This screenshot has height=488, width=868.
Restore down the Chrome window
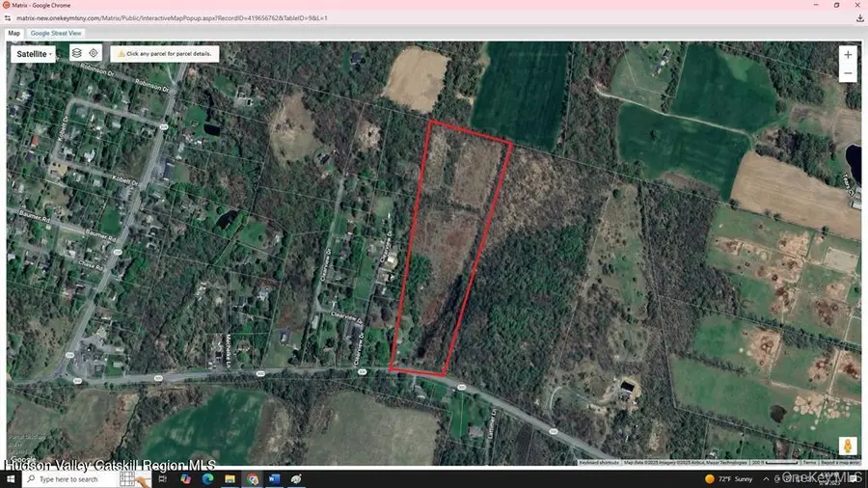(836, 5)
